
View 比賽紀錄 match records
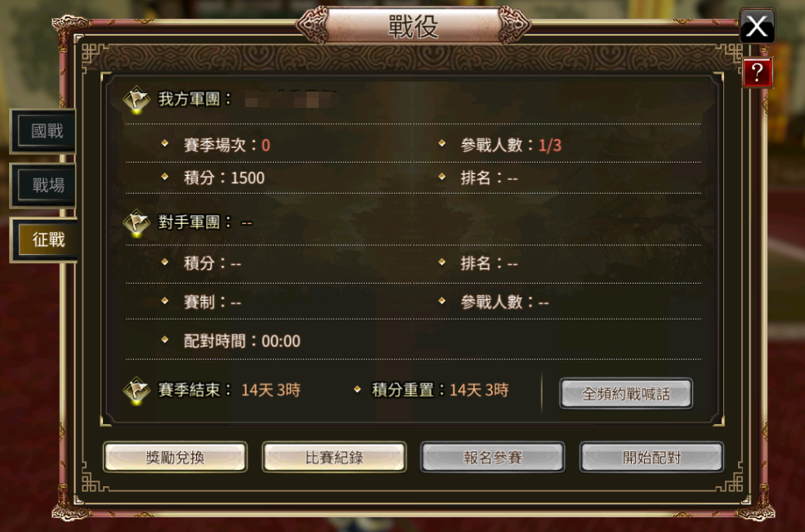[334, 457]
